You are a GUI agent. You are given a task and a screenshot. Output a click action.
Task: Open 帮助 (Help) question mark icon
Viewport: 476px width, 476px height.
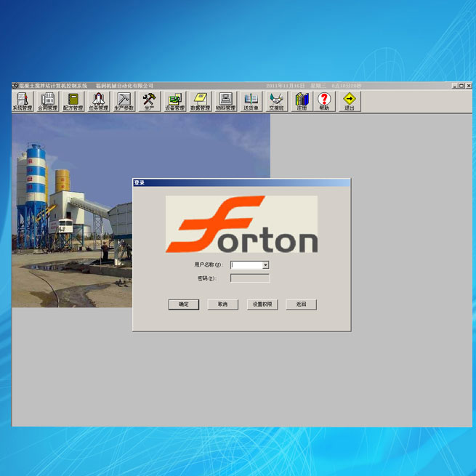click(x=324, y=102)
